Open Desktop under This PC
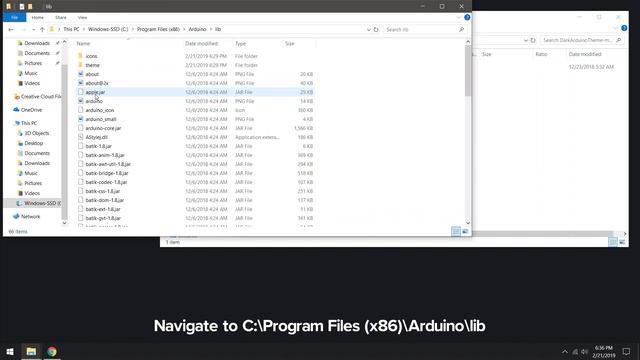The width and height of the screenshot is (640, 360). (33, 143)
